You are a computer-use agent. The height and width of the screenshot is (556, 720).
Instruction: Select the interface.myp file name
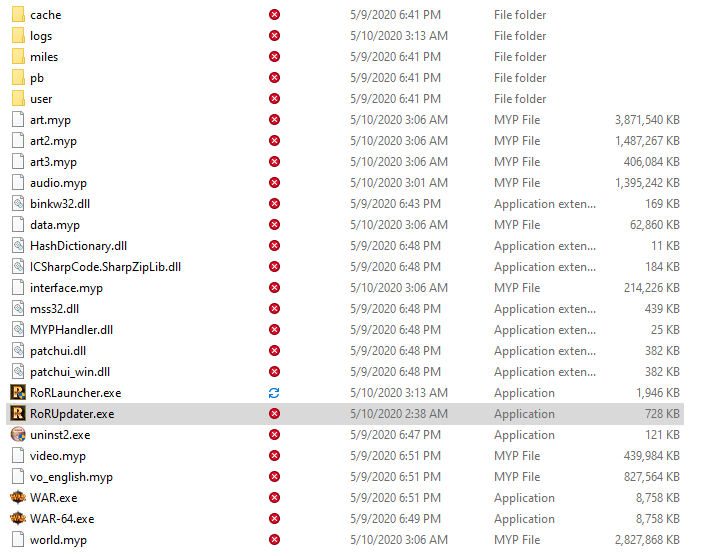[x=66, y=288]
